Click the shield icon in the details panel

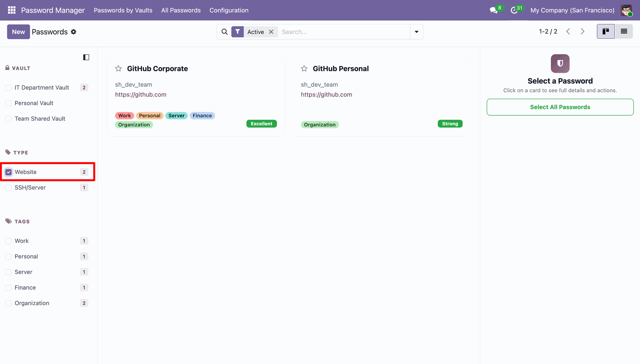pyautogui.click(x=560, y=63)
